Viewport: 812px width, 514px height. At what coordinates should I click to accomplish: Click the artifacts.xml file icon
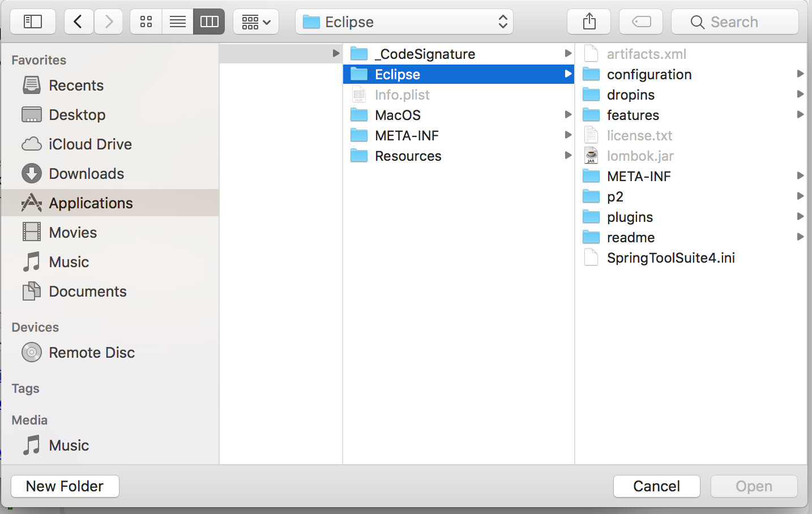(x=591, y=54)
